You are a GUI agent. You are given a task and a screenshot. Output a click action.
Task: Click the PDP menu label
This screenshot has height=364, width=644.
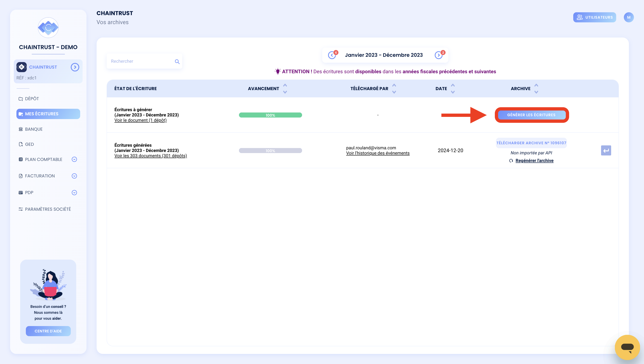click(x=29, y=193)
